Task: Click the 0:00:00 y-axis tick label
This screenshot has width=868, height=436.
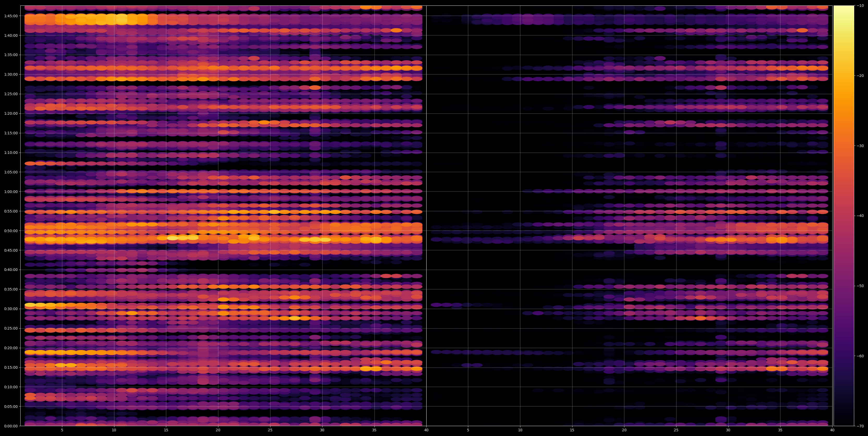Action: pyautogui.click(x=10, y=426)
